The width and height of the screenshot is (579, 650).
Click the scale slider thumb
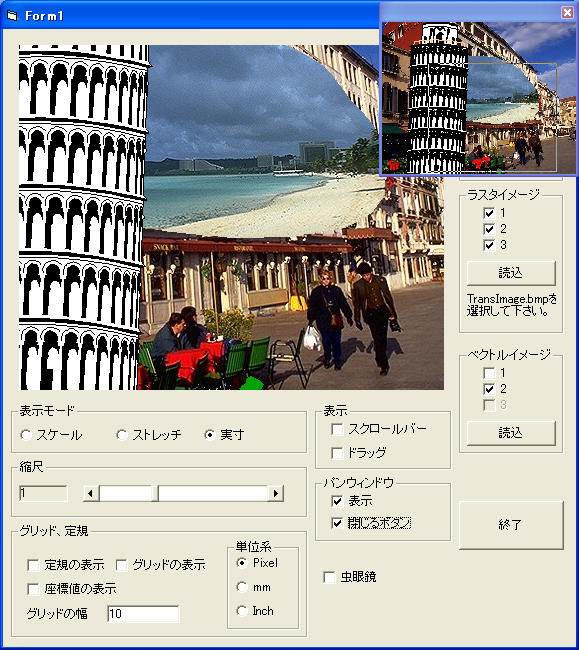point(155,493)
